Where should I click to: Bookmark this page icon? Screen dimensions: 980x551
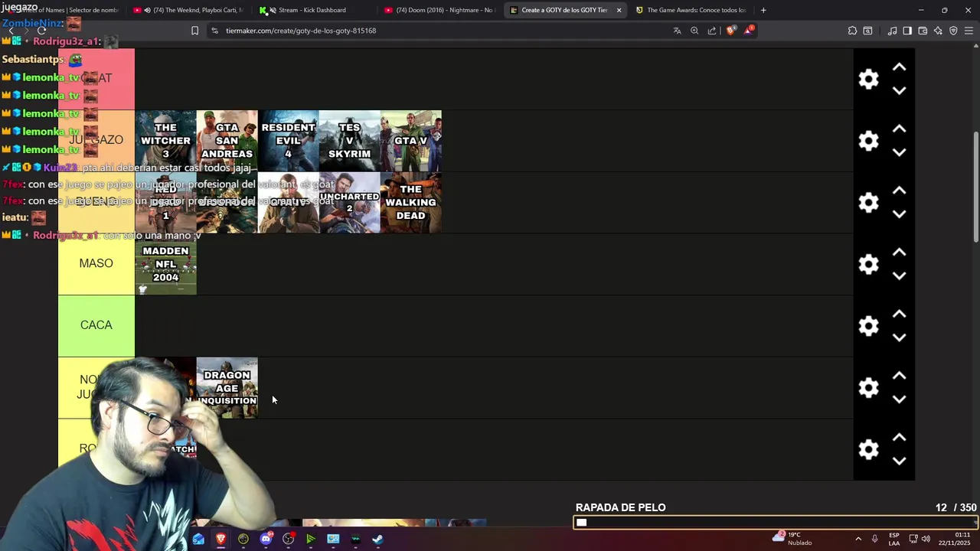[x=194, y=31]
